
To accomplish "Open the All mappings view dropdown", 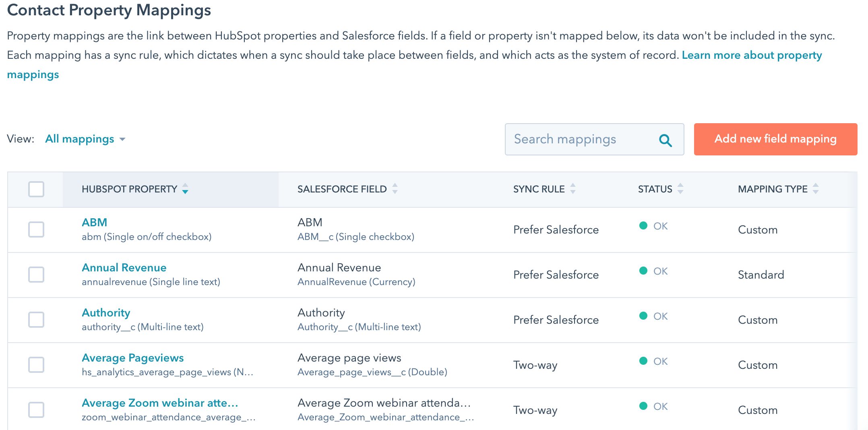I will [x=80, y=139].
